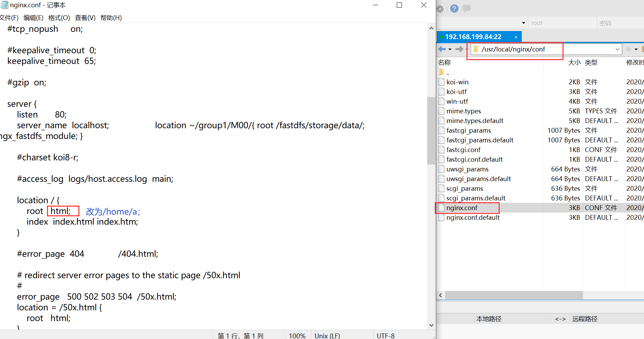Click the 第 1 行, 第 1 列 status entry
644x339 pixels.
point(240,336)
